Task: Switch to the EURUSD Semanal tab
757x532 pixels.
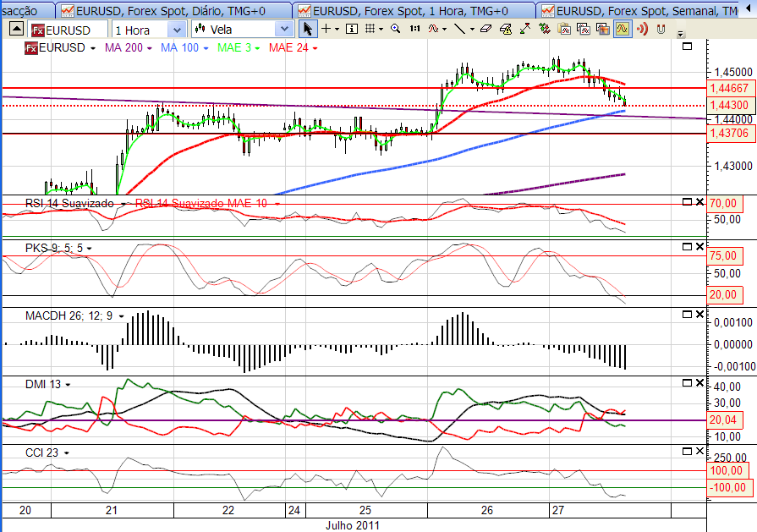Action: (644, 10)
